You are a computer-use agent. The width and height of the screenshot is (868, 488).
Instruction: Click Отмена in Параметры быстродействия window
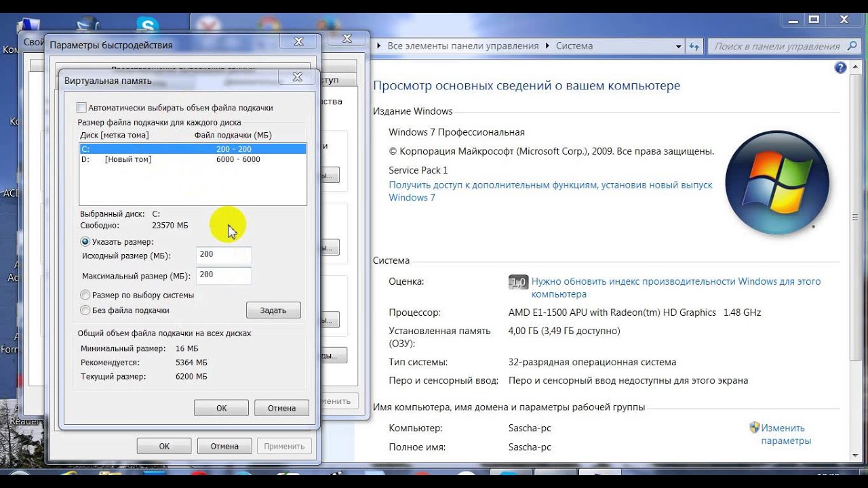(224, 446)
